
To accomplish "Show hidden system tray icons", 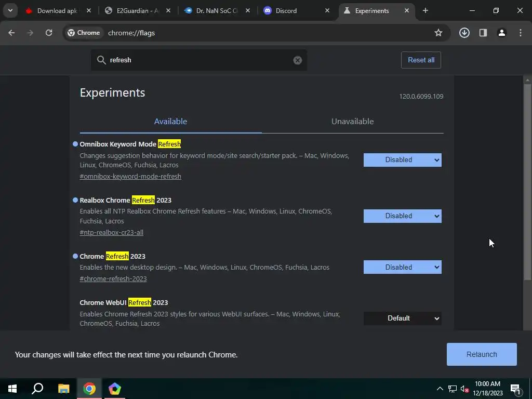I will tap(440, 389).
